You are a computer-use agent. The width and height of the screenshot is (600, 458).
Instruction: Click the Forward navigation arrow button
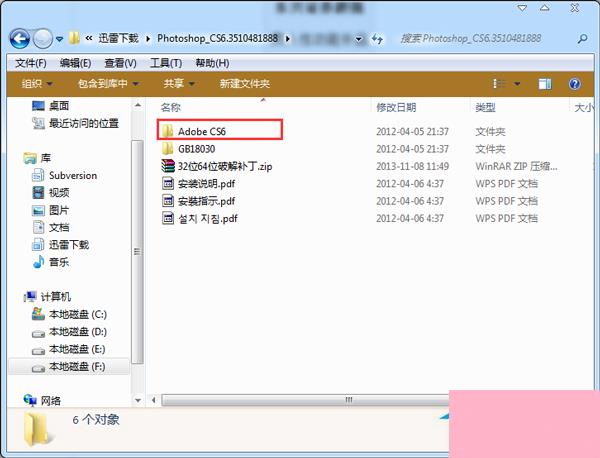[42, 39]
